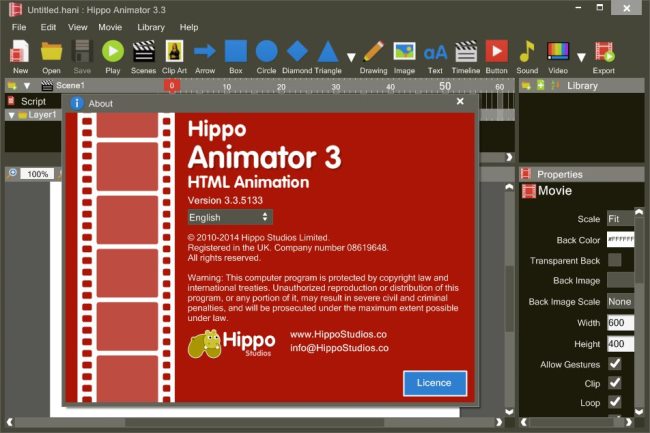650x433 pixels.
Task: Add Sound with the music note icon
Action: coord(527,57)
